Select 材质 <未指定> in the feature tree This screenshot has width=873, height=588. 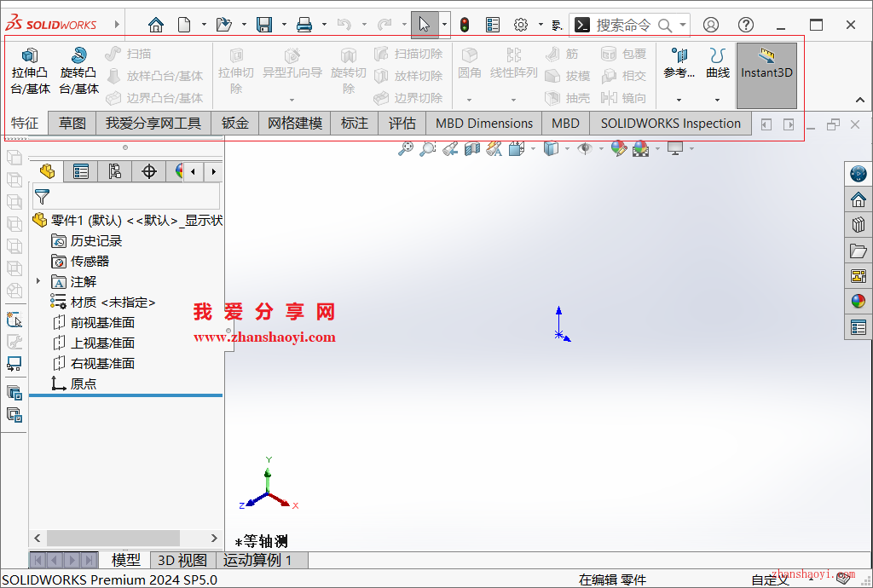click(x=103, y=302)
